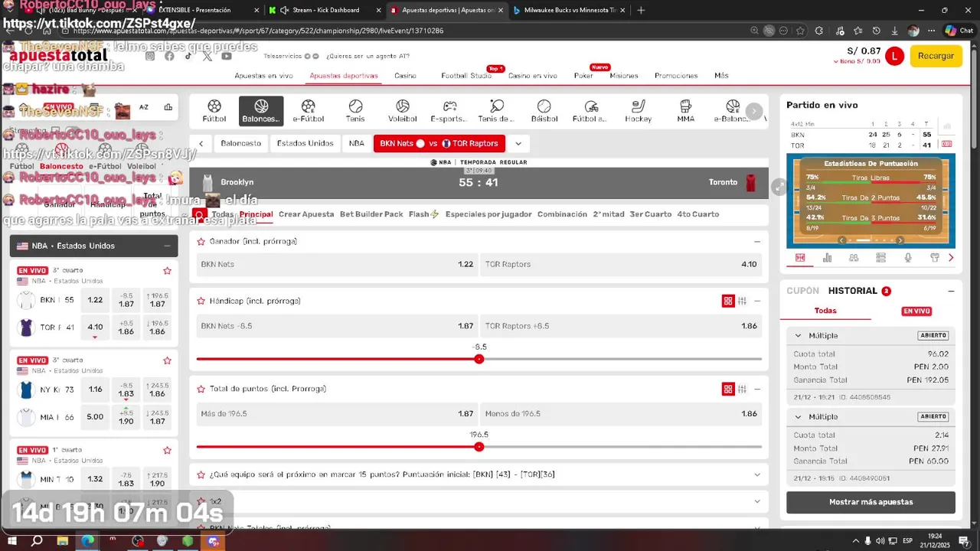This screenshot has height=551, width=980.
Task: Adjust the Hándicap -8.5 slider handle
Action: coord(479,359)
